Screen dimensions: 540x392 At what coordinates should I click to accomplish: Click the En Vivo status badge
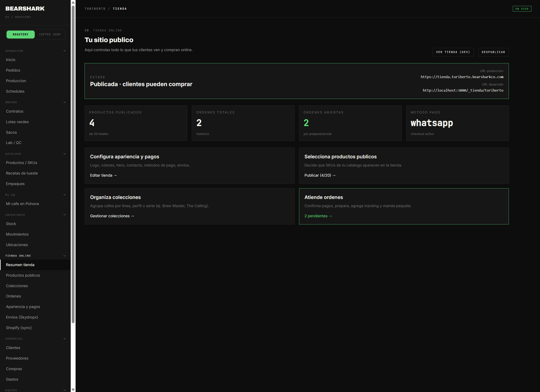522,9
